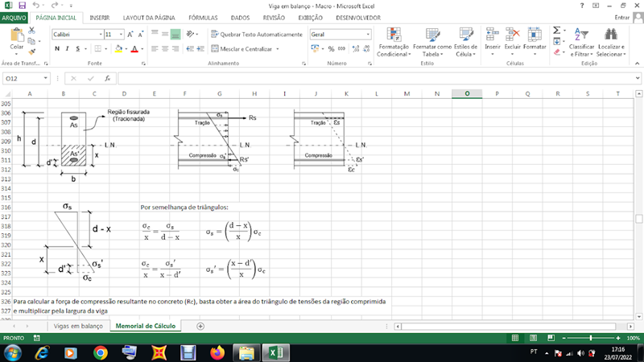Open Formatação Condicional menu
644x362 pixels.
click(394, 43)
